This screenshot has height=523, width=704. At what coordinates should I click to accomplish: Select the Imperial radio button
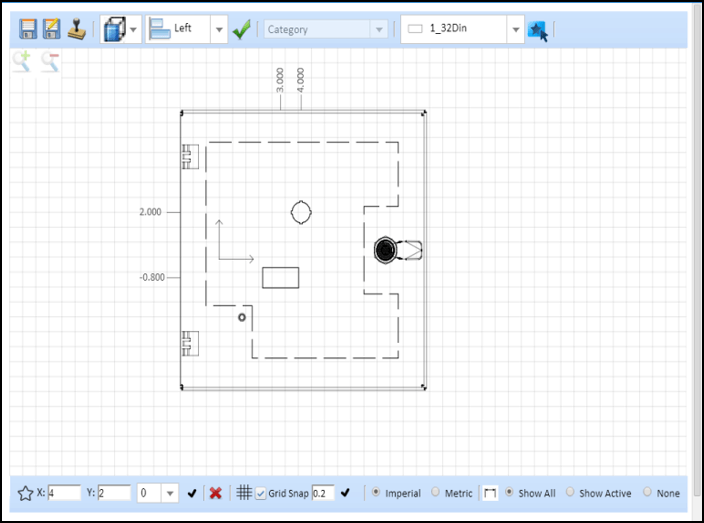(x=376, y=492)
